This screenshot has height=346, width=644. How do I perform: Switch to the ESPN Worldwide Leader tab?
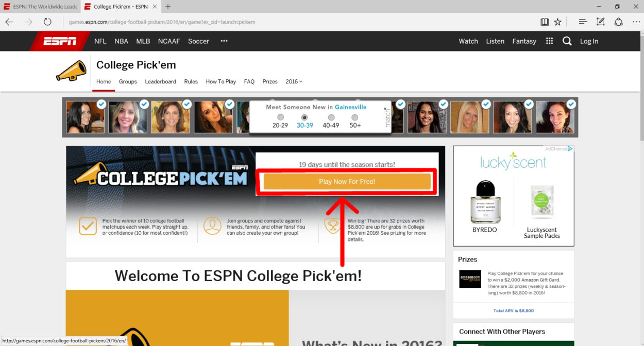(40, 7)
